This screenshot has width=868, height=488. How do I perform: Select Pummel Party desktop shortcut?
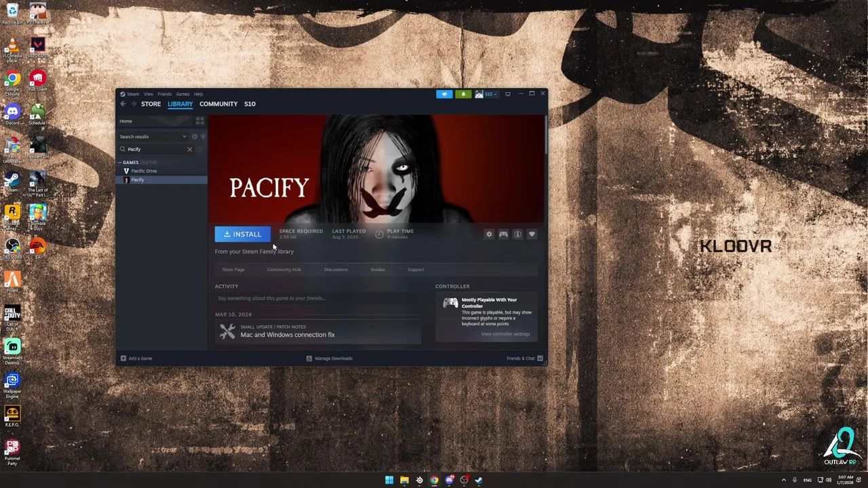coord(12,451)
